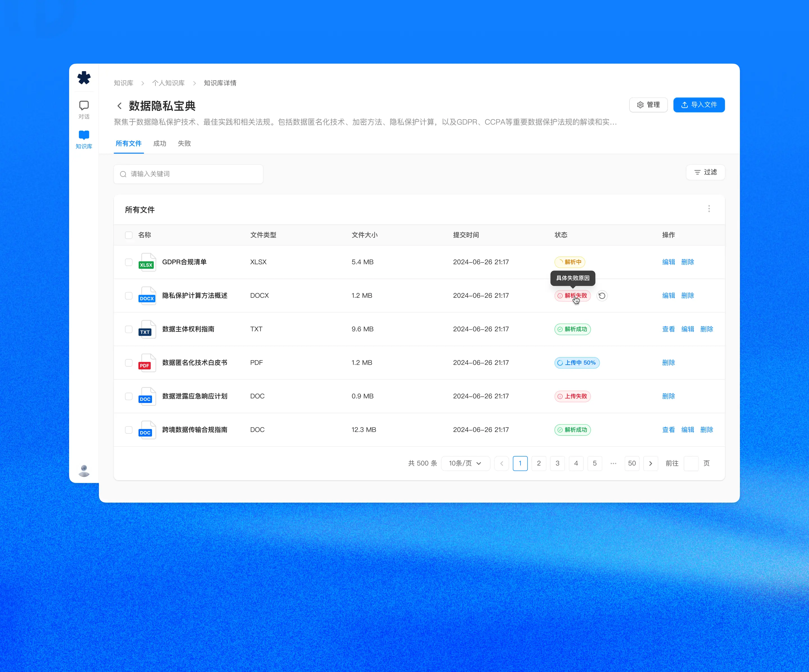Open the three-dot menu in 所有文件 panel

709,209
